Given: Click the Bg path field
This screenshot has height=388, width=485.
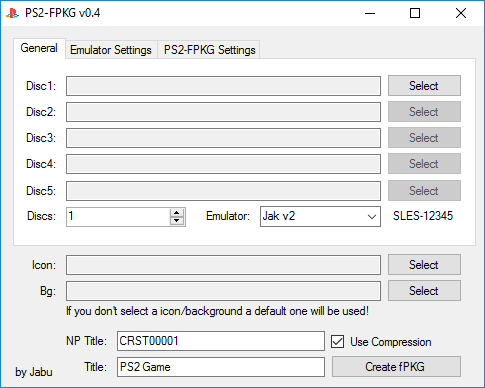Looking at the screenshot, I should [x=223, y=291].
